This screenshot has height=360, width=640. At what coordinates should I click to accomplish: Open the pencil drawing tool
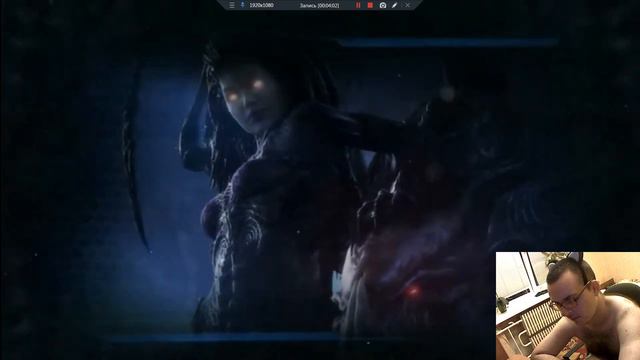point(394,5)
